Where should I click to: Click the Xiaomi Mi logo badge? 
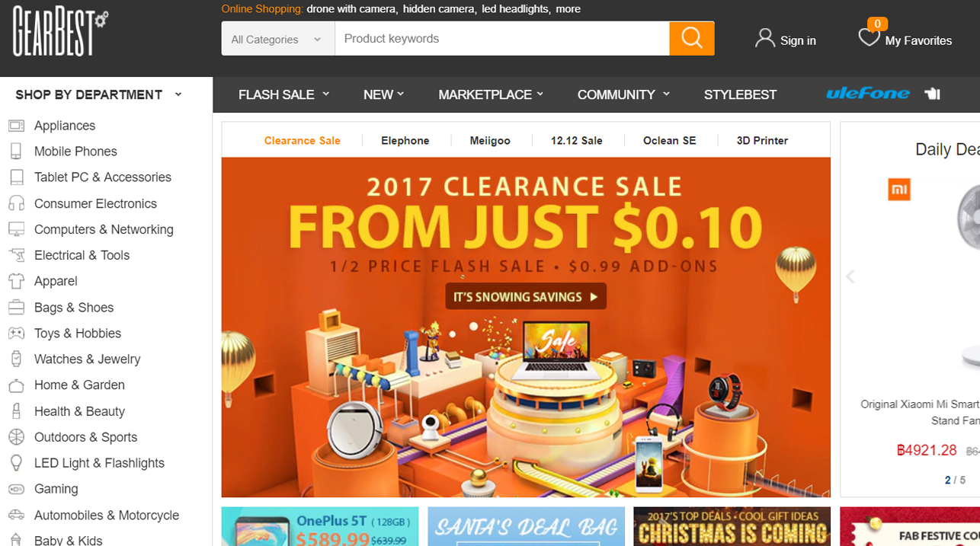click(x=899, y=190)
